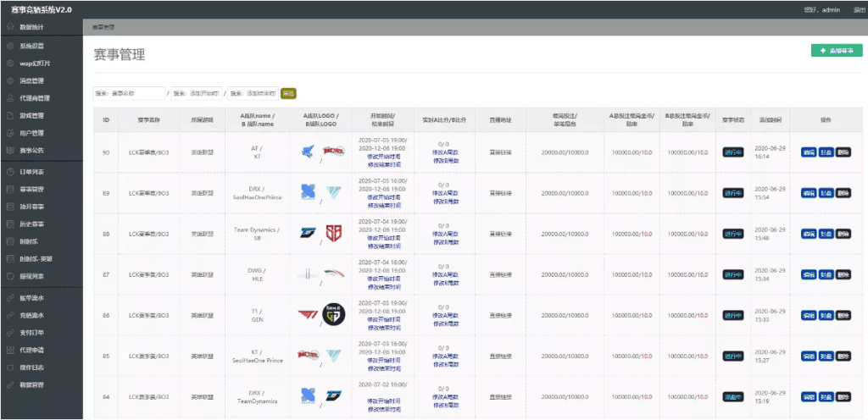Select 订单列表 in the sidebar
This screenshot has height=420, width=868.
tap(33, 172)
